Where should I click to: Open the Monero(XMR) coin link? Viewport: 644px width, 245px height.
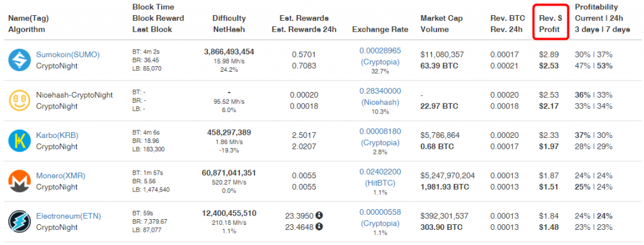click(61, 176)
